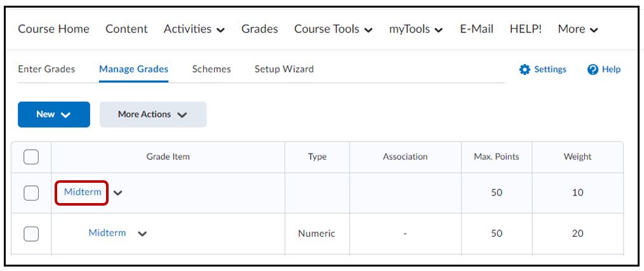Screen dimensions: 644x271
Task: Open the Settings gear icon
Action: [x=525, y=69]
